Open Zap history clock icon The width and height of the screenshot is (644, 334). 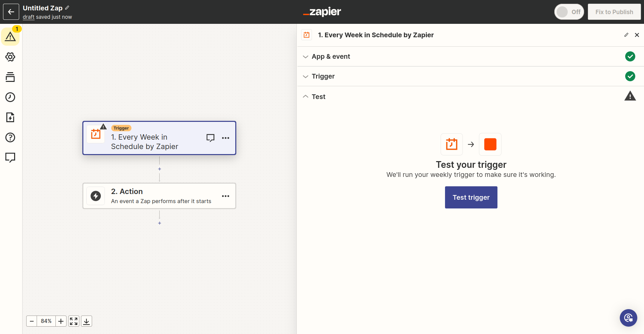[10, 97]
